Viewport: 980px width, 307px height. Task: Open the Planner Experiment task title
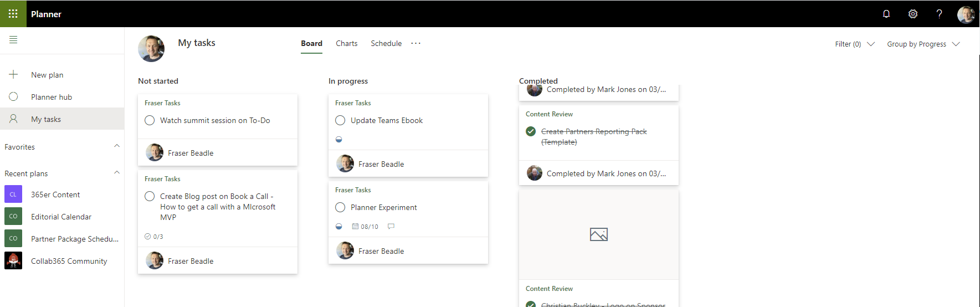[383, 207]
